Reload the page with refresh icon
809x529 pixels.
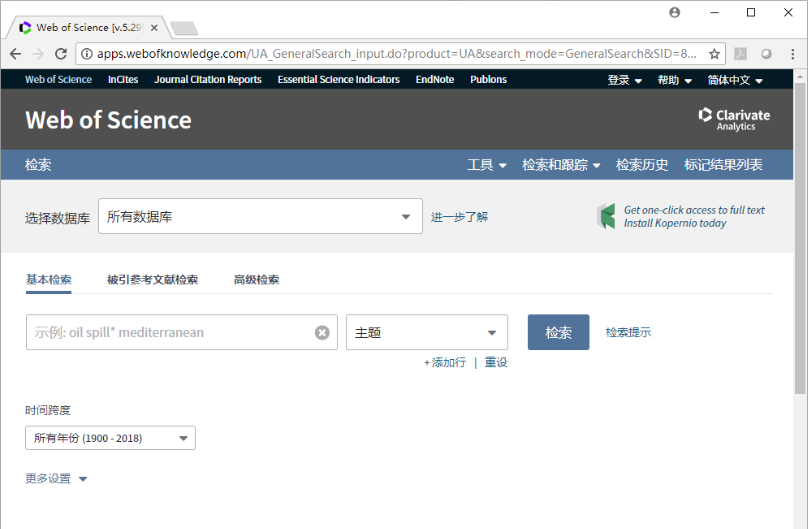click(x=61, y=54)
